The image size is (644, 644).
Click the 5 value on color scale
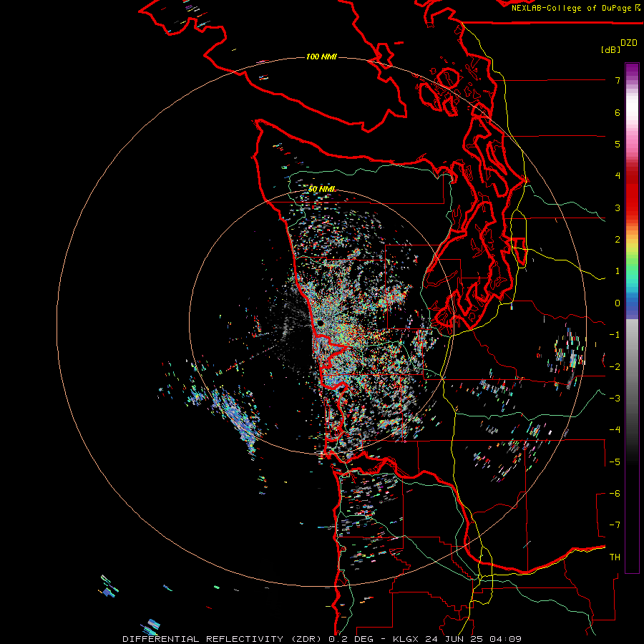point(618,144)
